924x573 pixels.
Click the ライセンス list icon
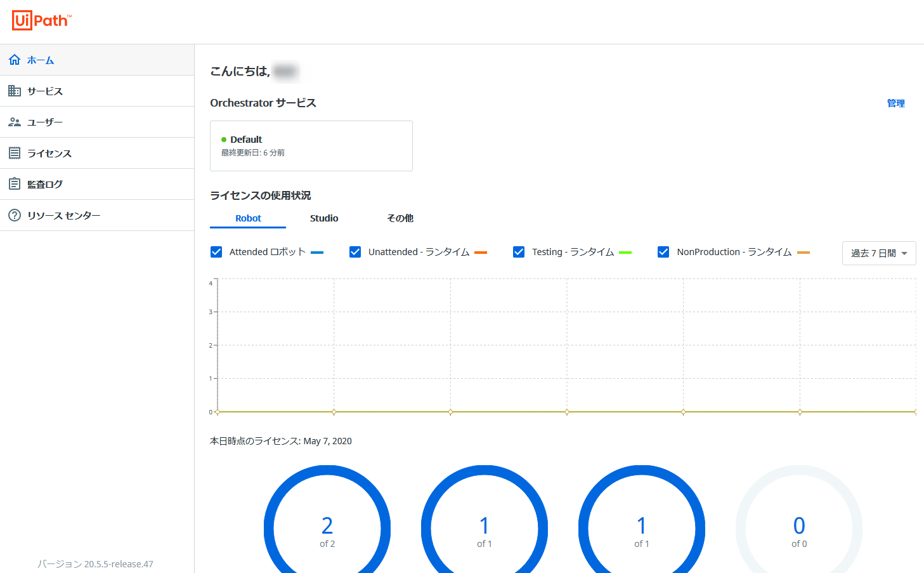[x=15, y=153]
